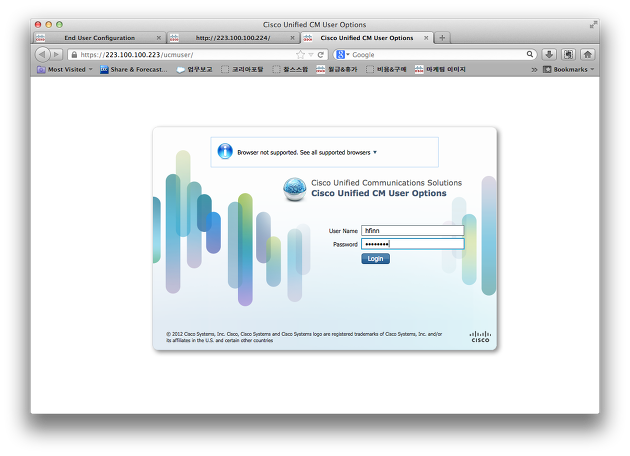Go back with the browser Back arrow
The image size is (630, 456).
[42, 54]
